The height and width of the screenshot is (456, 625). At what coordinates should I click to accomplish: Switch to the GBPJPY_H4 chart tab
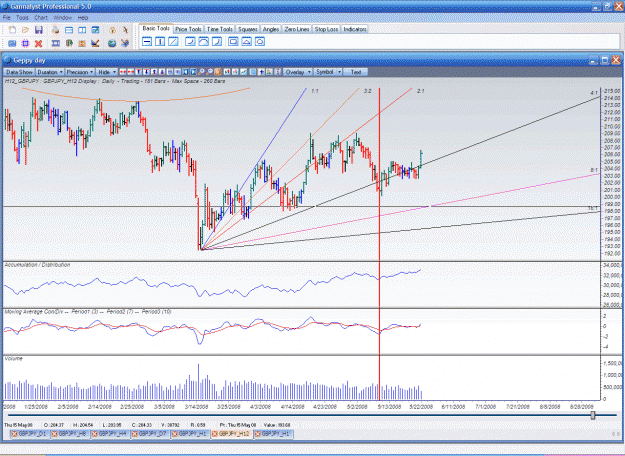click(x=112, y=434)
